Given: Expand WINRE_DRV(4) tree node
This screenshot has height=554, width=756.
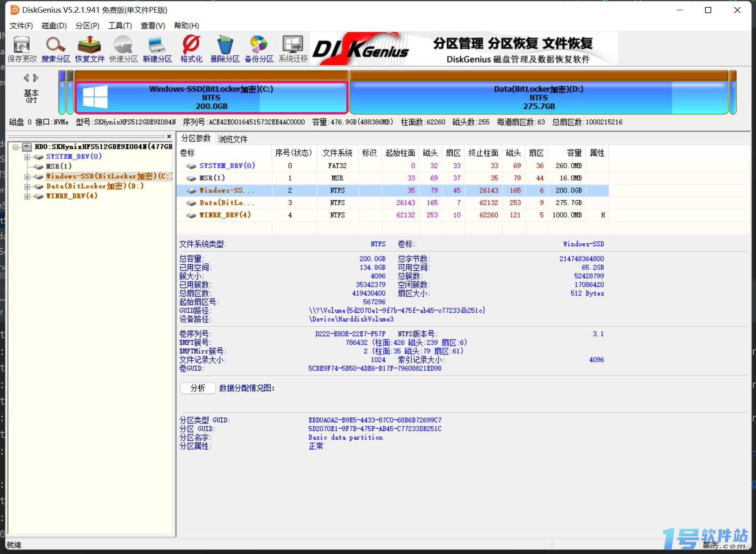Looking at the screenshot, I should coord(27,196).
